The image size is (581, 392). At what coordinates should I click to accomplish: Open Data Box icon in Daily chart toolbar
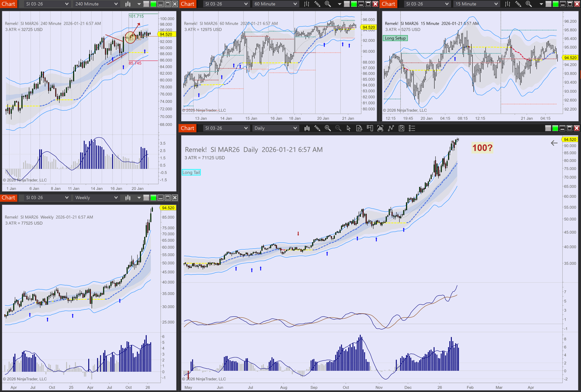[x=359, y=128]
